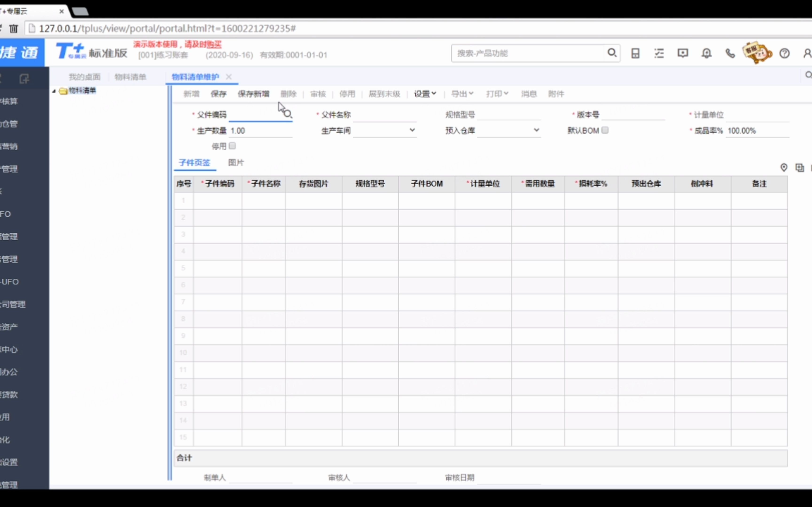Image resolution: width=812 pixels, height=507 pixels.
Task: Open the calculator icon in header
Action: (635, 53)
